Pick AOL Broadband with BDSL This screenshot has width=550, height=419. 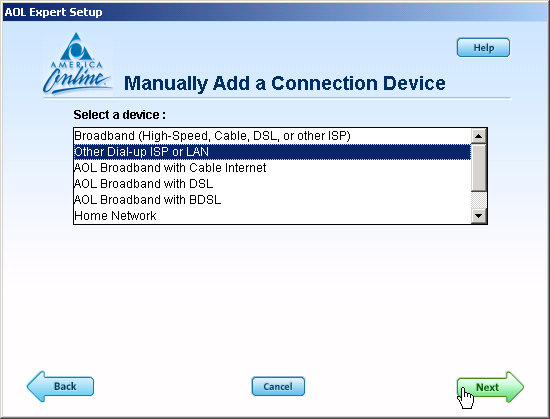(272, 200)
